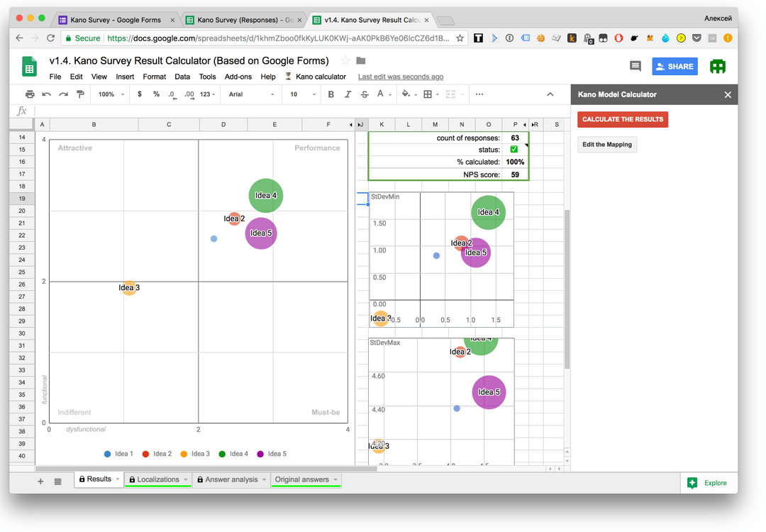Add a new sheet
The width and height of the screenshot is (766, 532).
pyautogui.click(x=40, y=482)
